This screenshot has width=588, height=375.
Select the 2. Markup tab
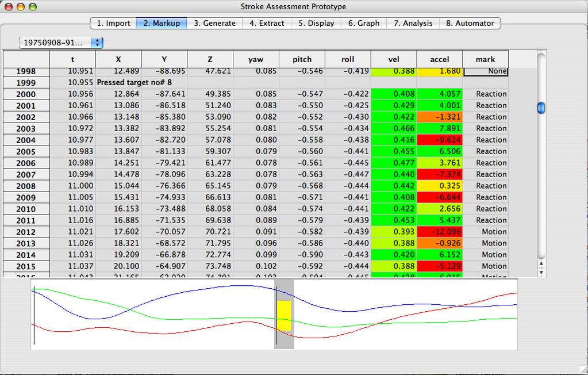click(x=162, y=23)
